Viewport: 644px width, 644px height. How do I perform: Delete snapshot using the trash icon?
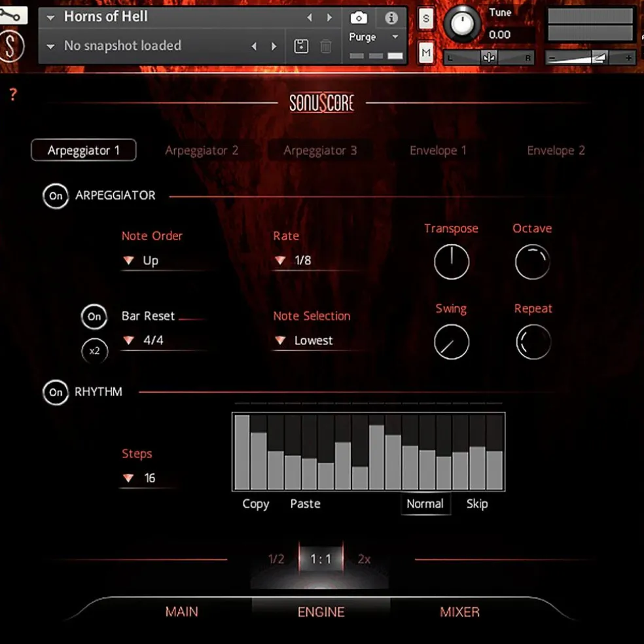pyautogui.click(x=326, y=46)
